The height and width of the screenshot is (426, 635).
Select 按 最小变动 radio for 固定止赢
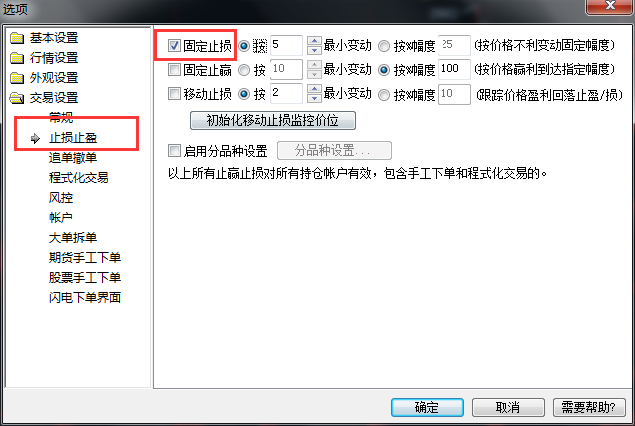tap(244, 70)
